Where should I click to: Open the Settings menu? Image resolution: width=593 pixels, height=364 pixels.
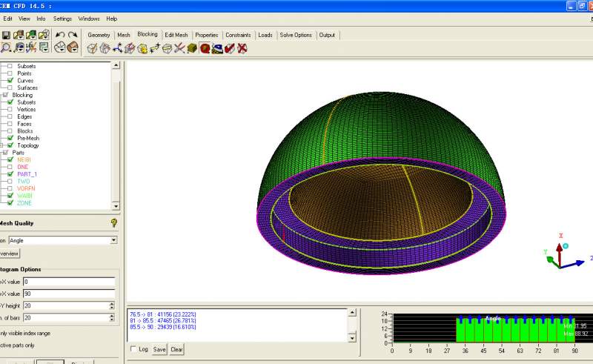pyautogui.click(x=63, y=18)
